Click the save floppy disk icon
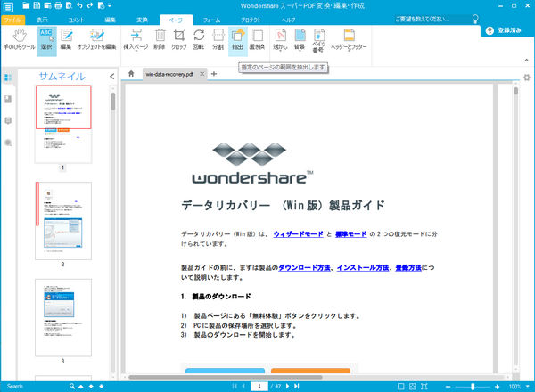Screen dimensions: 535x392 (37, 5)
